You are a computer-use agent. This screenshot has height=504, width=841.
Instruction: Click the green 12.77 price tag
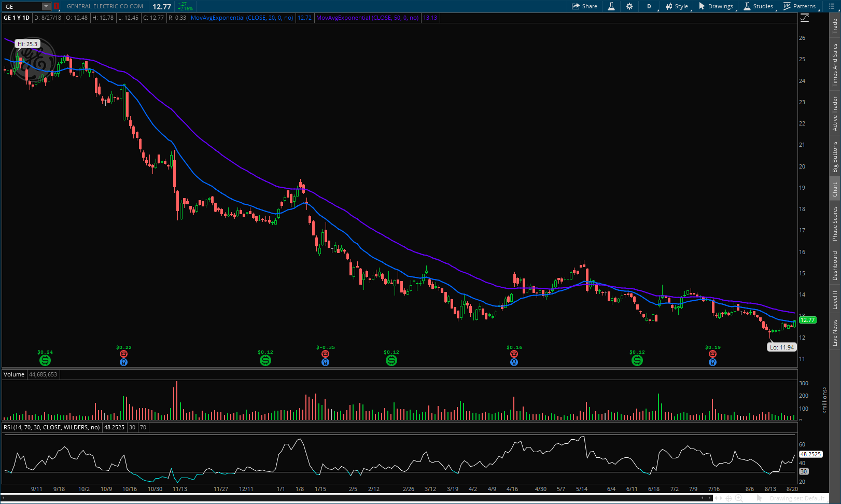808,320
